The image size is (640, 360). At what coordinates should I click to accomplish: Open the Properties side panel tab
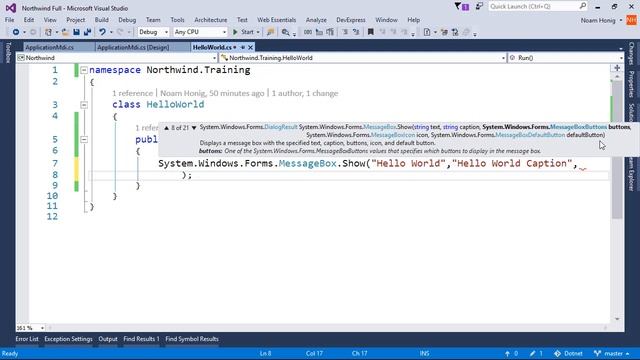(631, 84)
